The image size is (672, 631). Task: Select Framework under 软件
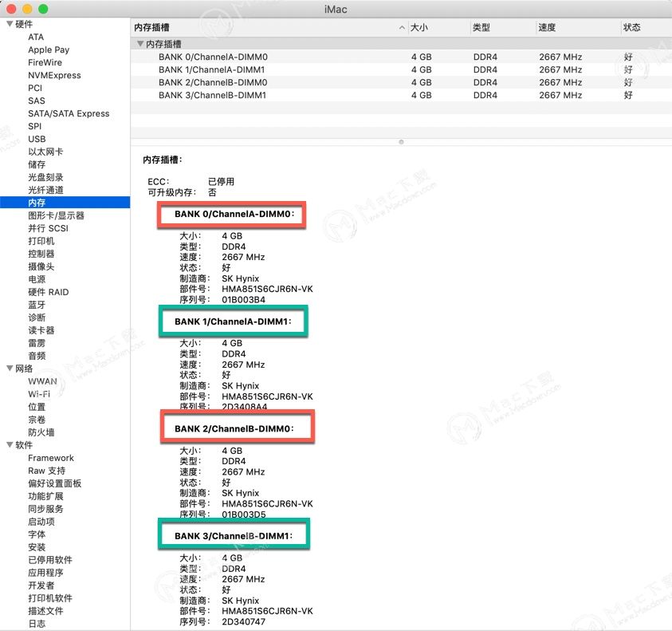pos(51,458)
